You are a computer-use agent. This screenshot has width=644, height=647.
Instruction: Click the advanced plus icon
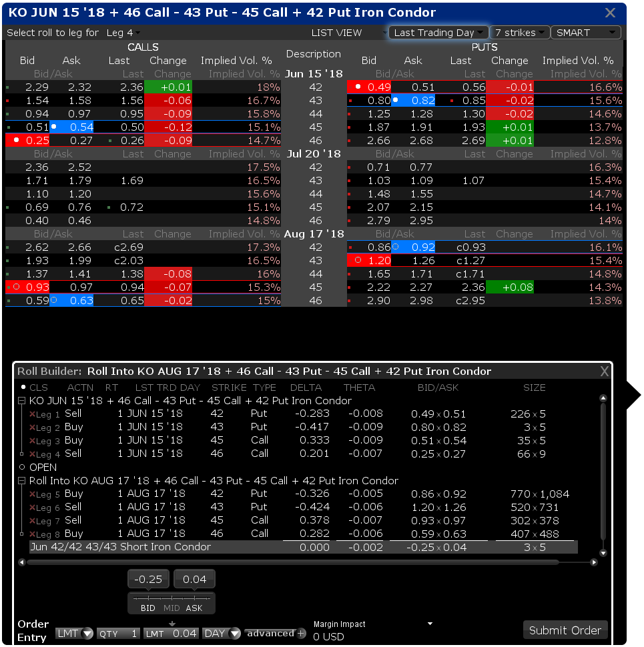301,633
